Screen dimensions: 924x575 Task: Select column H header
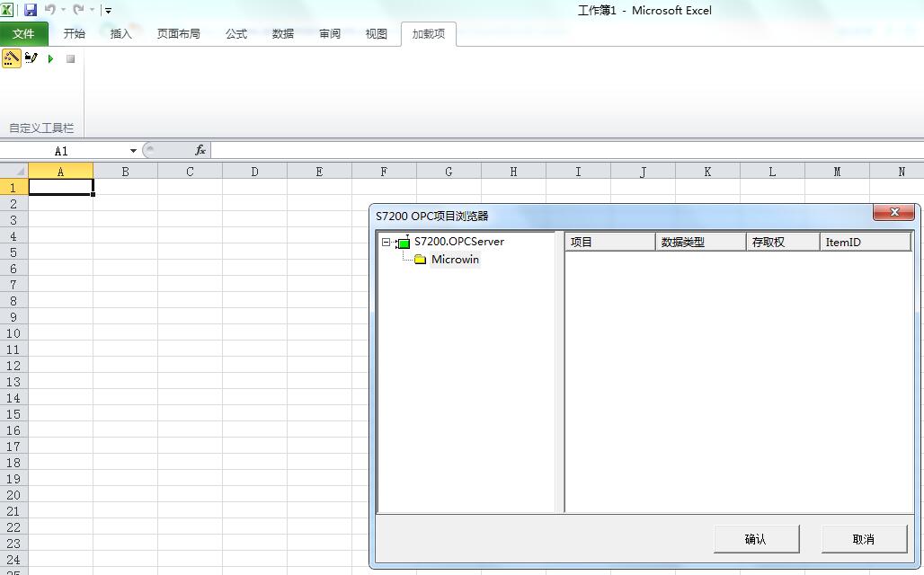[513, 172]
